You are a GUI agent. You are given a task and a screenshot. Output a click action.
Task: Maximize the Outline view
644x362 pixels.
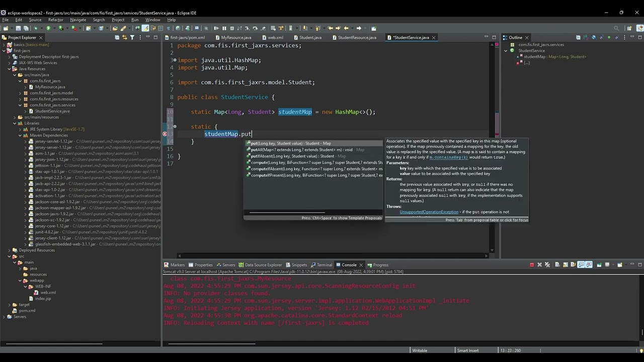pyautogui.click(x=639, y=38)
